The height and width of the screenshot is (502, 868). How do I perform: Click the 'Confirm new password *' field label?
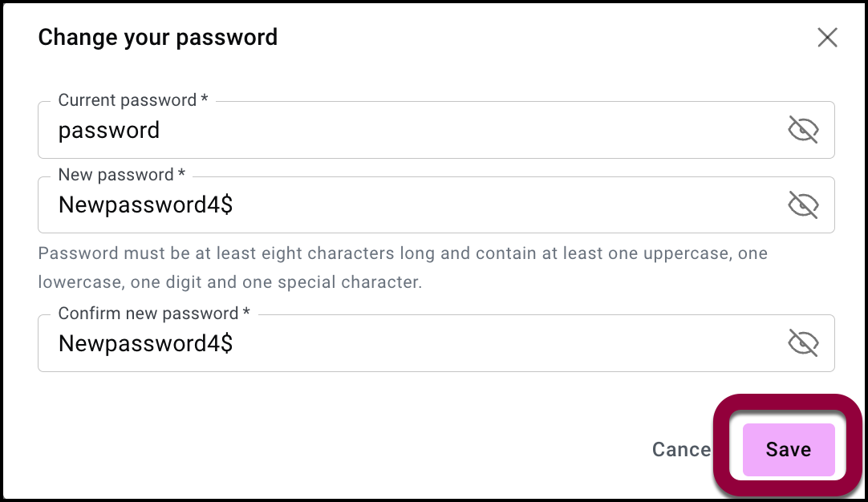154,314
